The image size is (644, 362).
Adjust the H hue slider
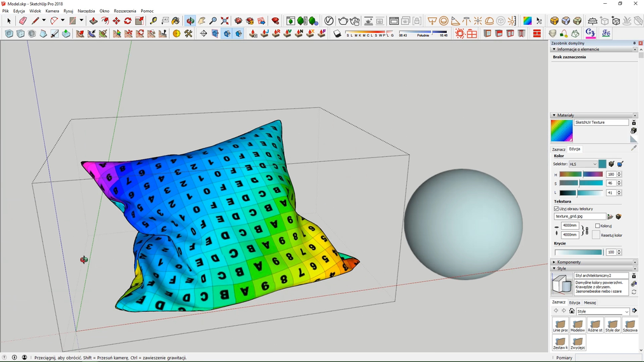pyautogui.click(x=581, y=175)
